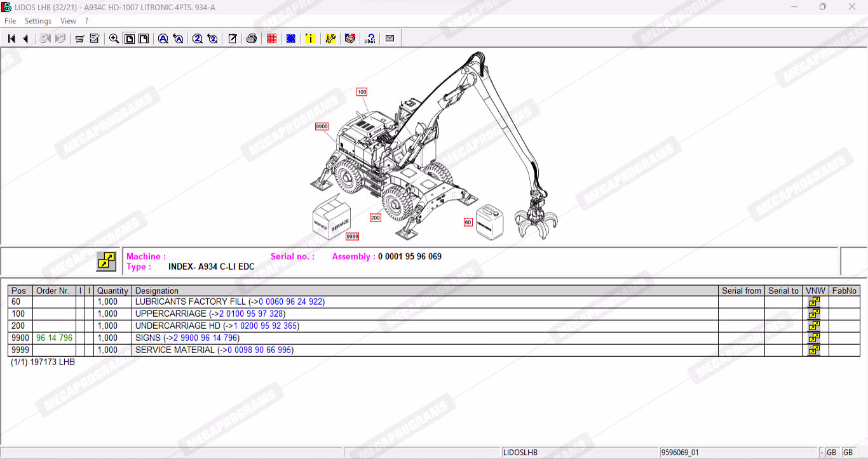The image size is (868, 459).
Task: Open the View menu
Action: pyautogui.click(x=68, y=21)
